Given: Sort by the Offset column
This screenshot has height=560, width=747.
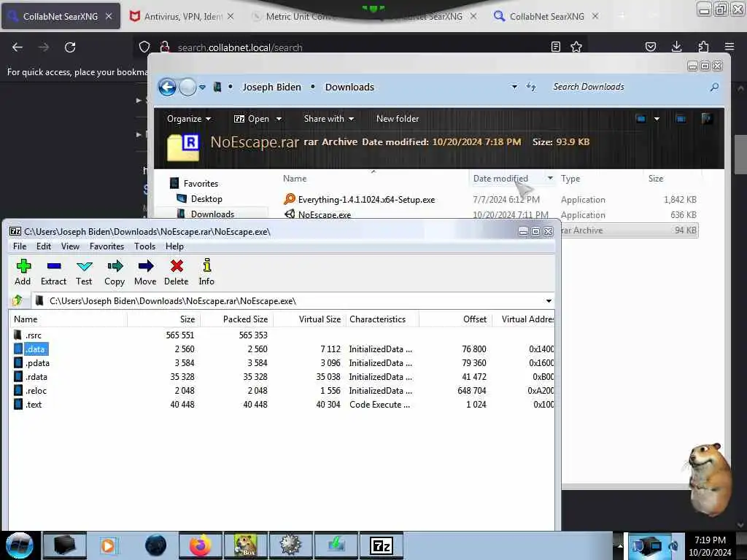Looking at the screenshot, I should click(x=455, y=319).
